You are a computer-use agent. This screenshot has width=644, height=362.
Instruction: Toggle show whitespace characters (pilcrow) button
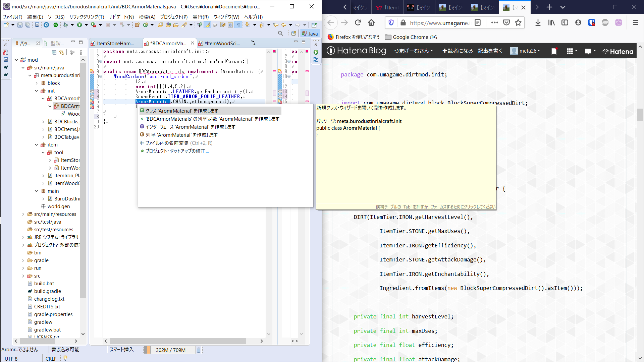238,25
